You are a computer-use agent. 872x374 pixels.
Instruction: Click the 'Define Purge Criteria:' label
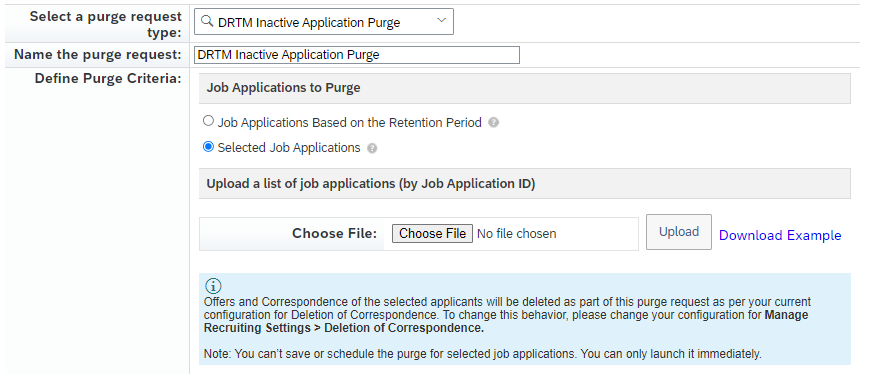[x=108, y=79]
